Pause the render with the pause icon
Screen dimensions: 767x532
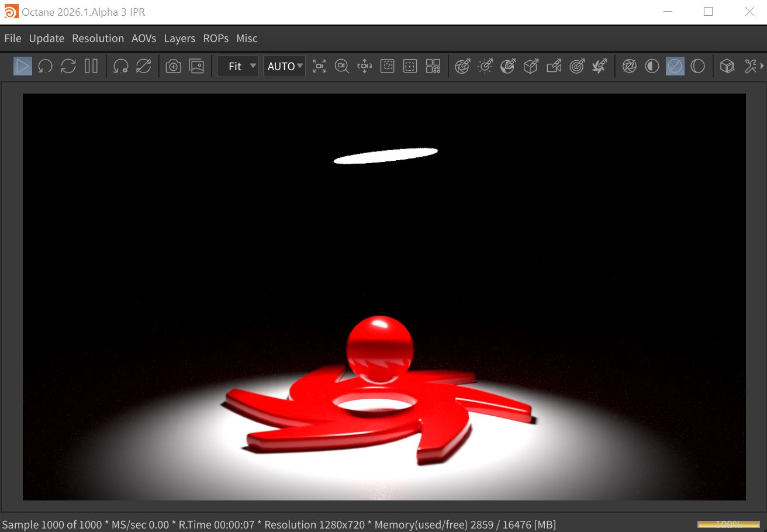[91, 66]
